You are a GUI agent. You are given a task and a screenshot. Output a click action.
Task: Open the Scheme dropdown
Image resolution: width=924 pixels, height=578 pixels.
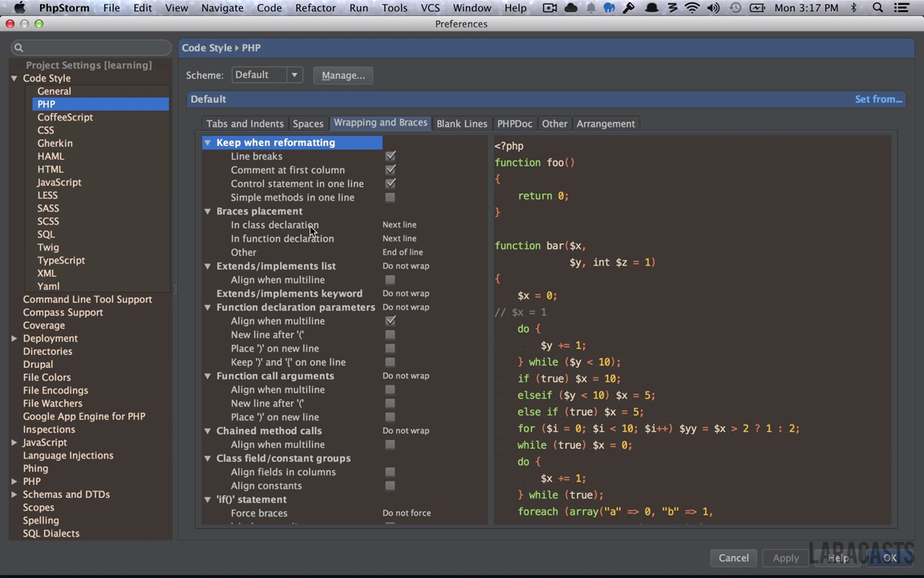(x=267, y=75)
